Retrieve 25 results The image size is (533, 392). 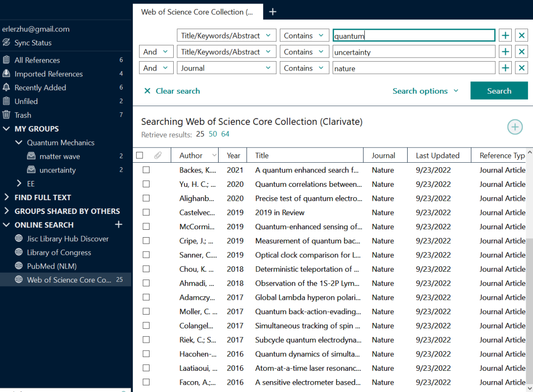pos(200,134)
